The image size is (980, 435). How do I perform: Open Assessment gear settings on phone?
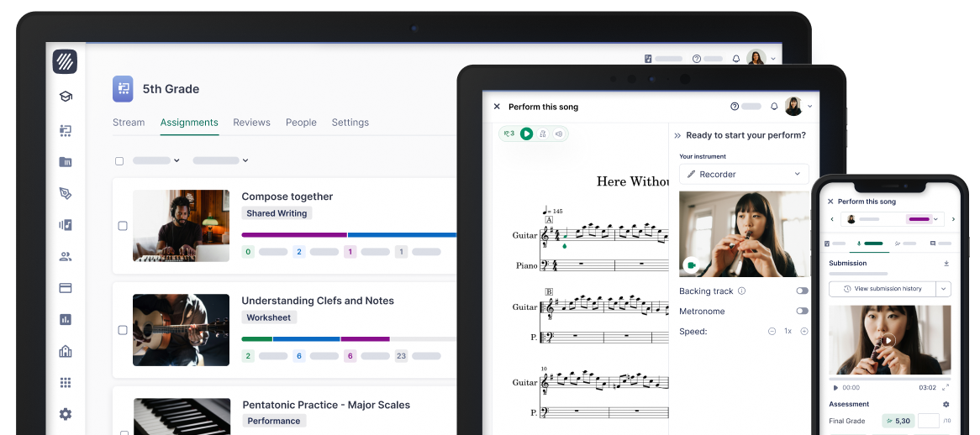(x=946, y=405)
